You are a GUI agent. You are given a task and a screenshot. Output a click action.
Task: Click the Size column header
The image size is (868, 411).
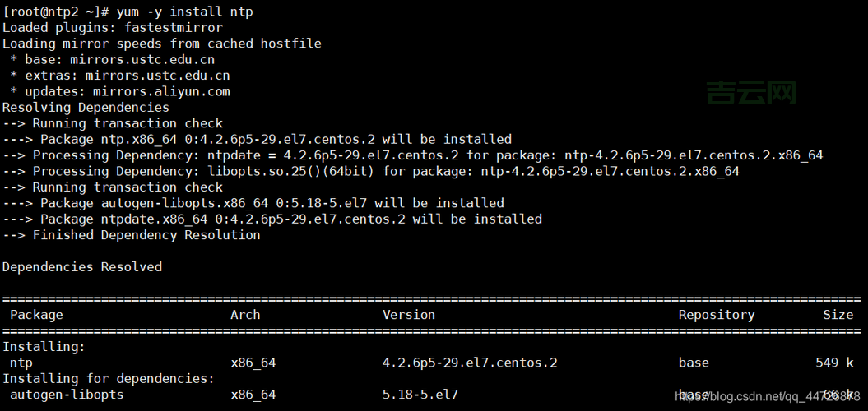tap(838, 315)
